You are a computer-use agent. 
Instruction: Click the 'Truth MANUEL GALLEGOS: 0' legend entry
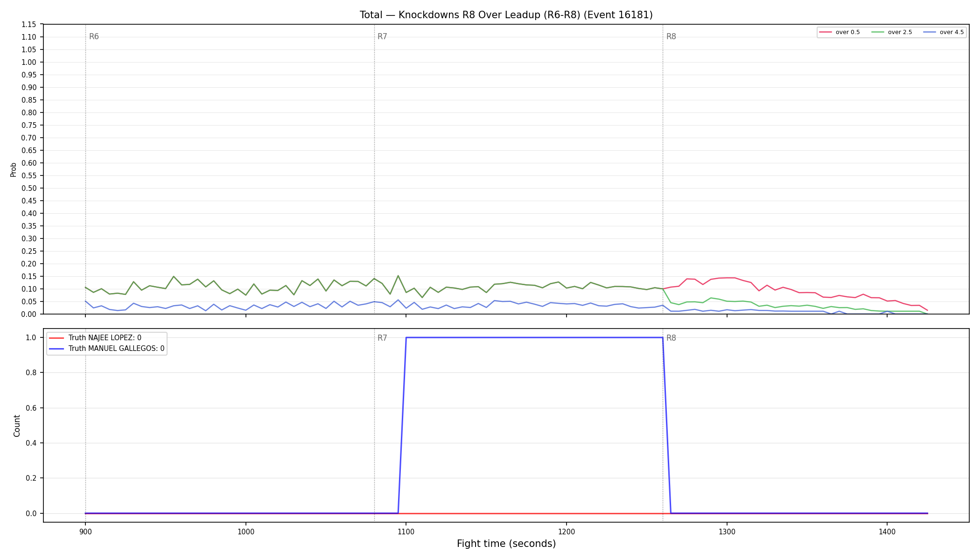click(x=116, y=349)
